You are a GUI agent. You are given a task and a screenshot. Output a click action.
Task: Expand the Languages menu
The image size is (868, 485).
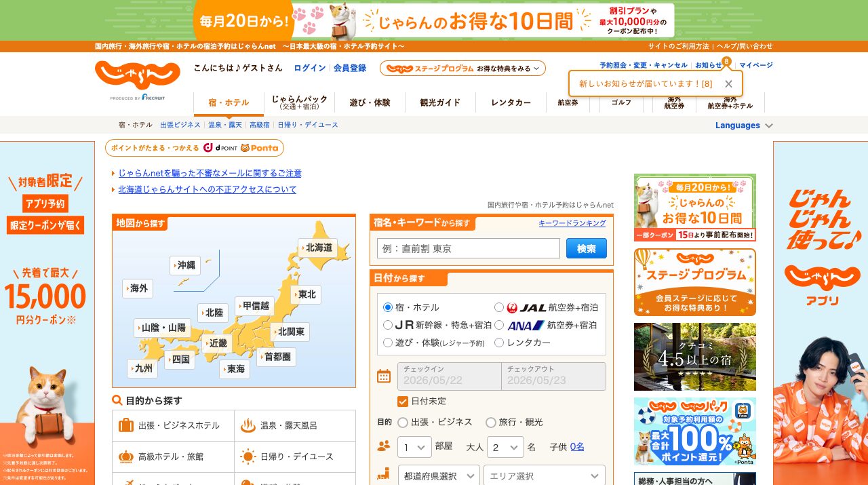point(744,125)
